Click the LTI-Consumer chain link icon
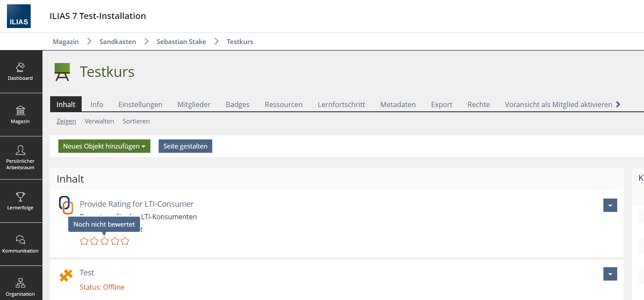This screenshot has height=300, width=644. click(66, 205)
